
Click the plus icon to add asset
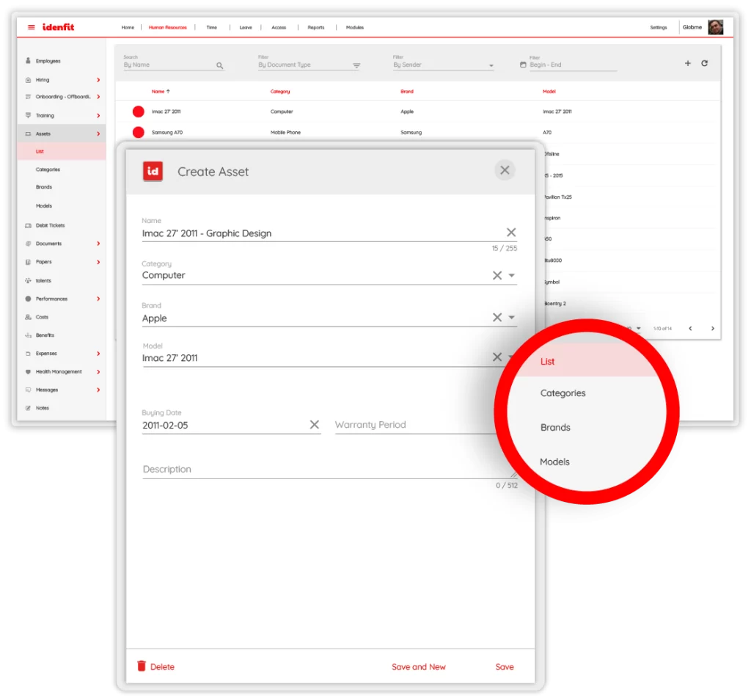point(687,64)
